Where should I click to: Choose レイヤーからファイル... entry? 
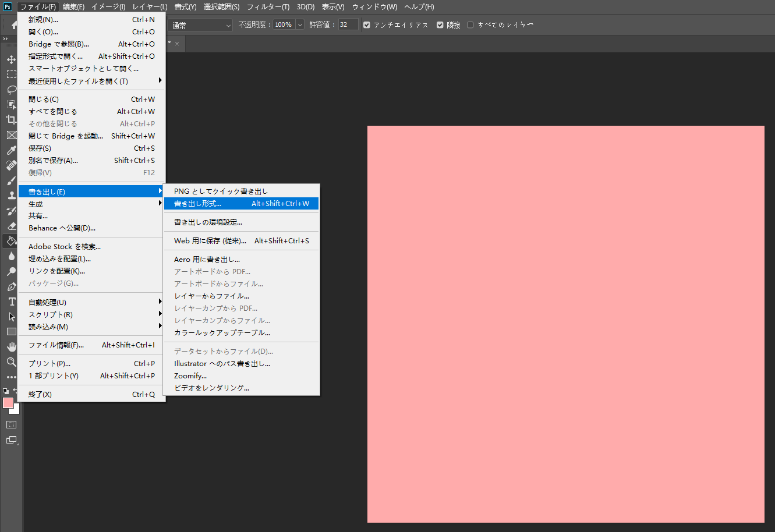point(242,296)
